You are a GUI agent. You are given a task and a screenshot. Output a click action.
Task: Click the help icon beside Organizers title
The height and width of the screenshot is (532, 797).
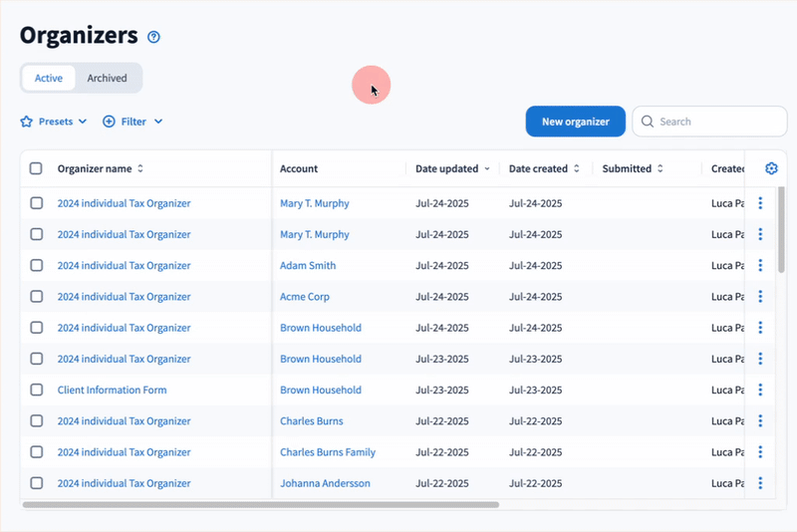(153, 37)
